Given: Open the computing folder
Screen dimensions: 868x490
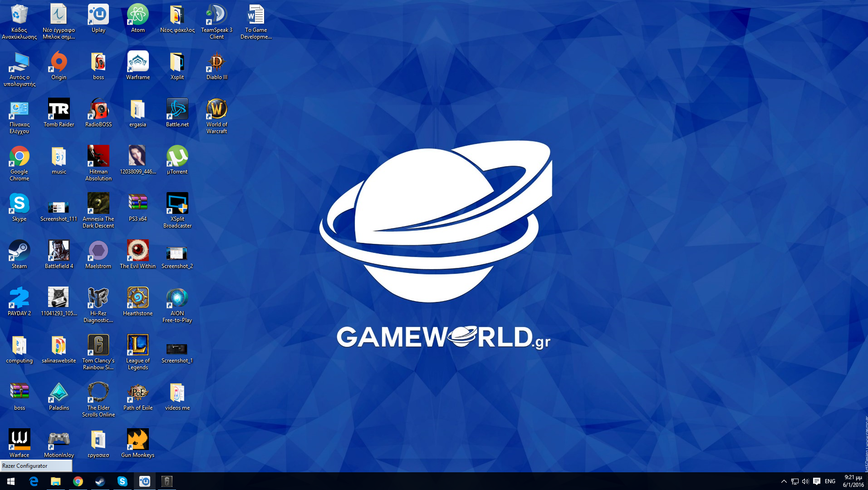Looking at the screenshot, I should point(19,349).
